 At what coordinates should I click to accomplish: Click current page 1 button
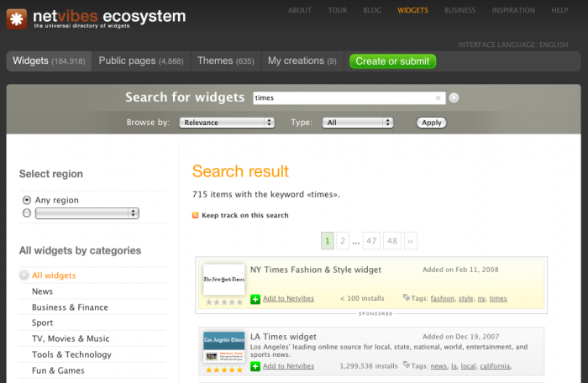tap(328, 241)
